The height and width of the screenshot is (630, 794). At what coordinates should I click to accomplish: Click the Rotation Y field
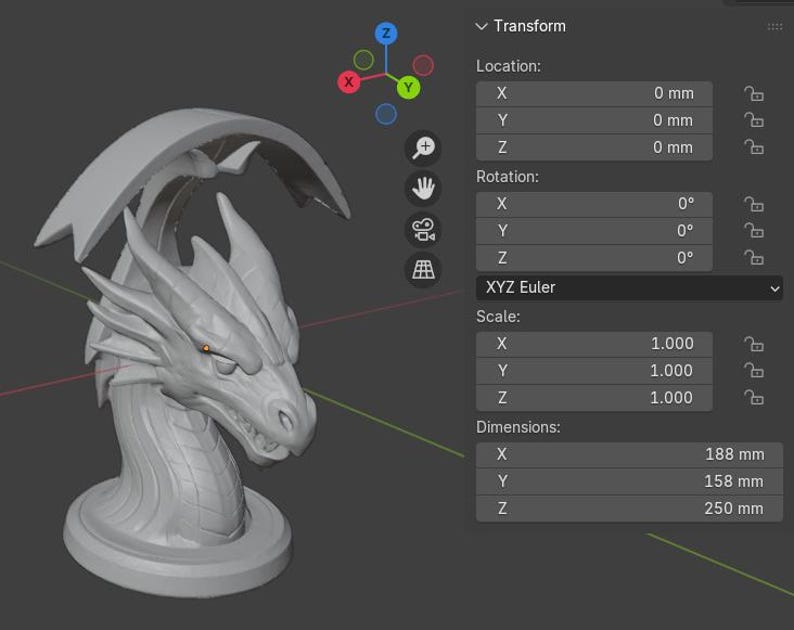(594, 231)
